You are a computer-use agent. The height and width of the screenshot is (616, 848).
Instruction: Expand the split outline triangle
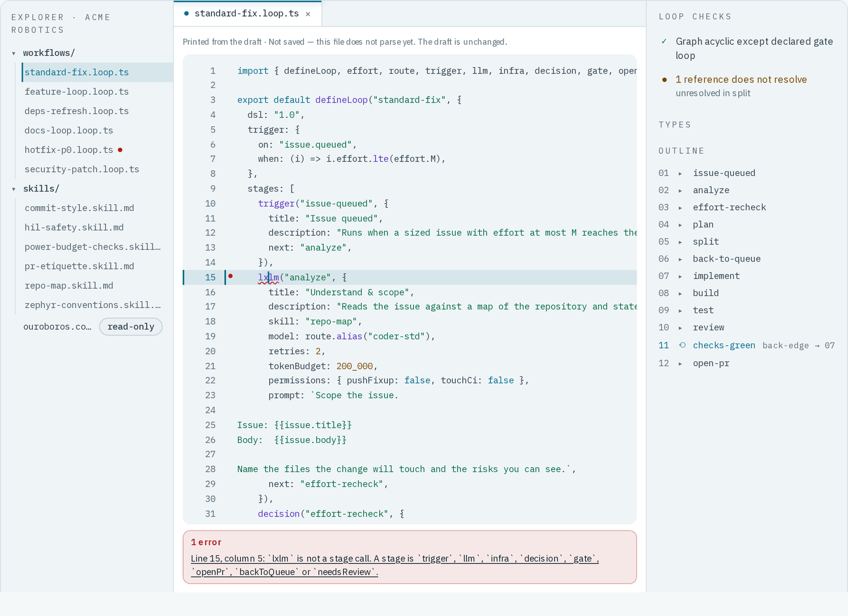[x=680, y=241]
